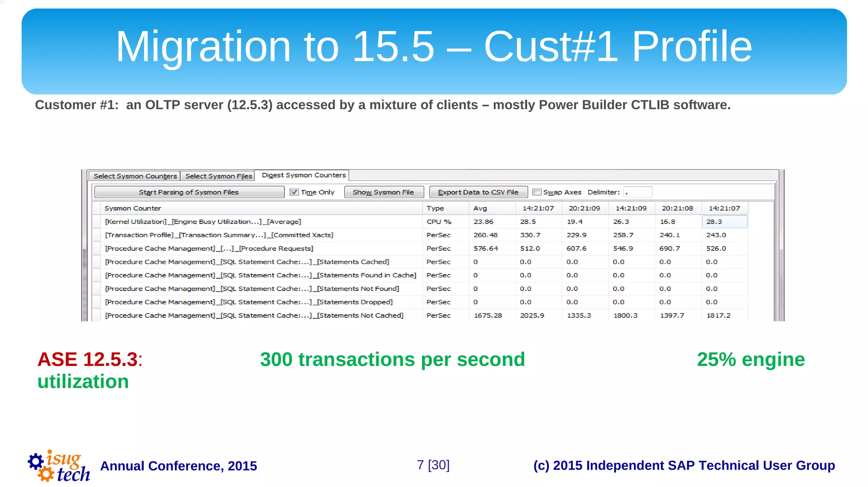Screen dimensions: 868x487
Task: Open the Select Sysmon Files tab
Action: coord(218,176)
